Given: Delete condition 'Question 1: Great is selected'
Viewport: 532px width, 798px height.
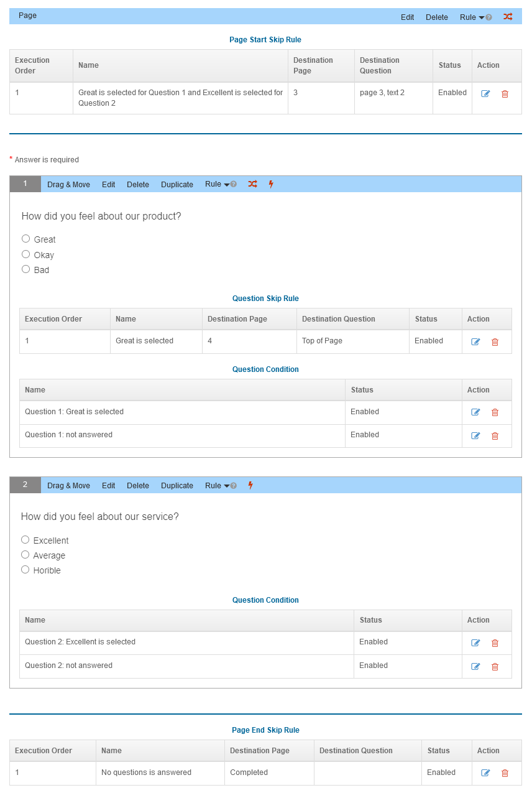Looking at the screenshot, I should coord(495,412).
